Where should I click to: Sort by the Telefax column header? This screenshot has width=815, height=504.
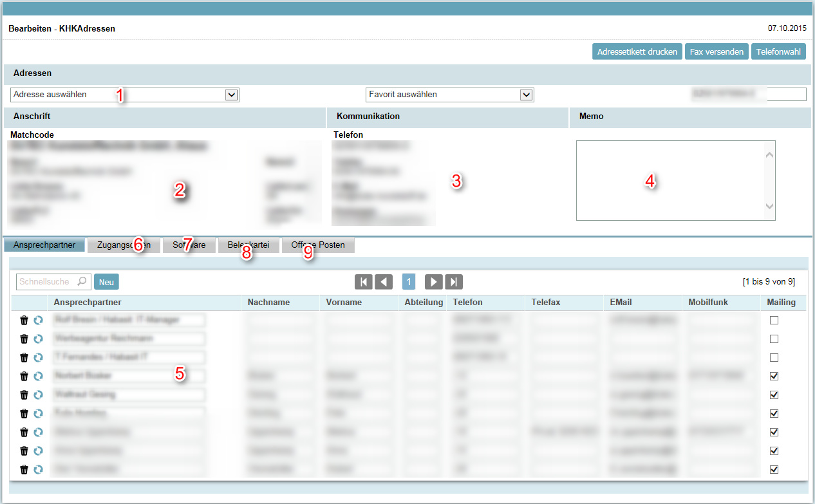click(x=547, y=303)
